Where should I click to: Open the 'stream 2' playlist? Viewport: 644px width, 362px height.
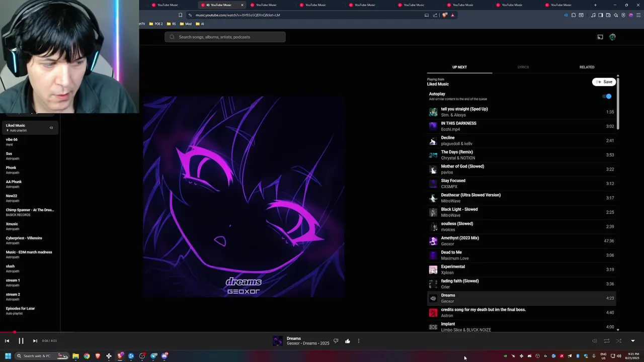(30, 297)
